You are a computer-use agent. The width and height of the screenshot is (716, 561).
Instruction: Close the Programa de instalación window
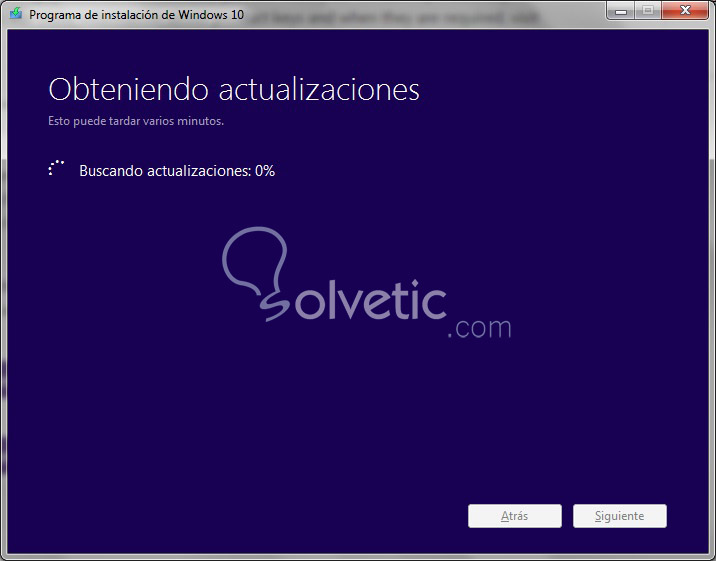tap(684, 10)
